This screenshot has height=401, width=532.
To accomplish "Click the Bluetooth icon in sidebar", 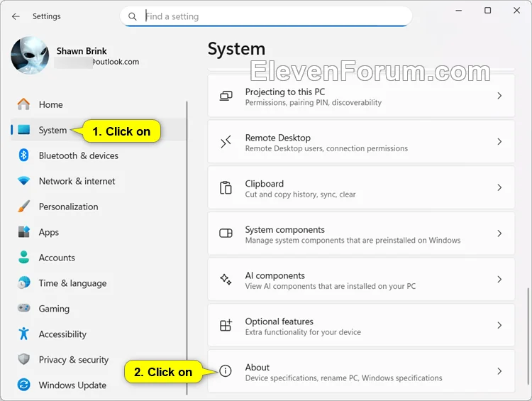I will pos(23,155).
